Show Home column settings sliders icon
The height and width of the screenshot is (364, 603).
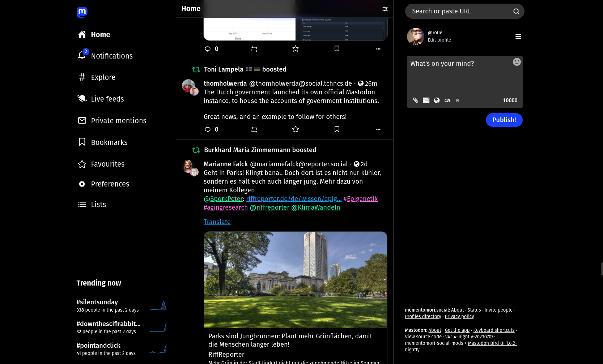click(385, 9)
